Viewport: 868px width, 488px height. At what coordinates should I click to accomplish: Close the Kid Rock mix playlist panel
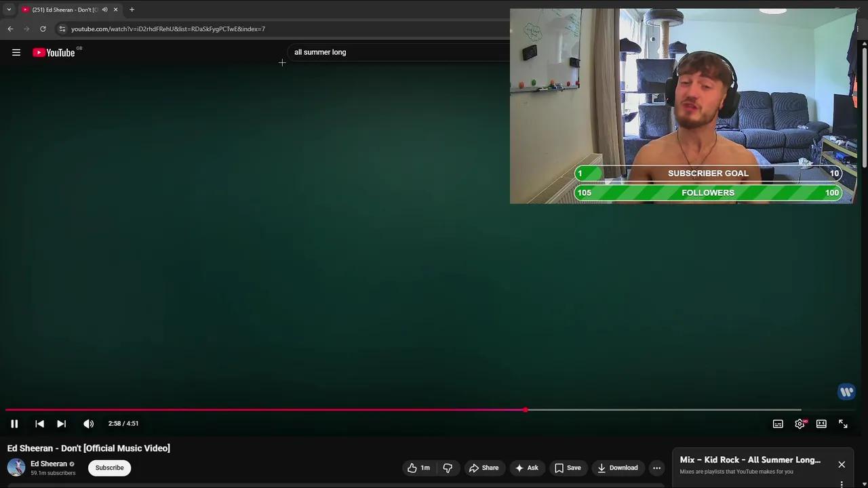(x=842, y=464)
